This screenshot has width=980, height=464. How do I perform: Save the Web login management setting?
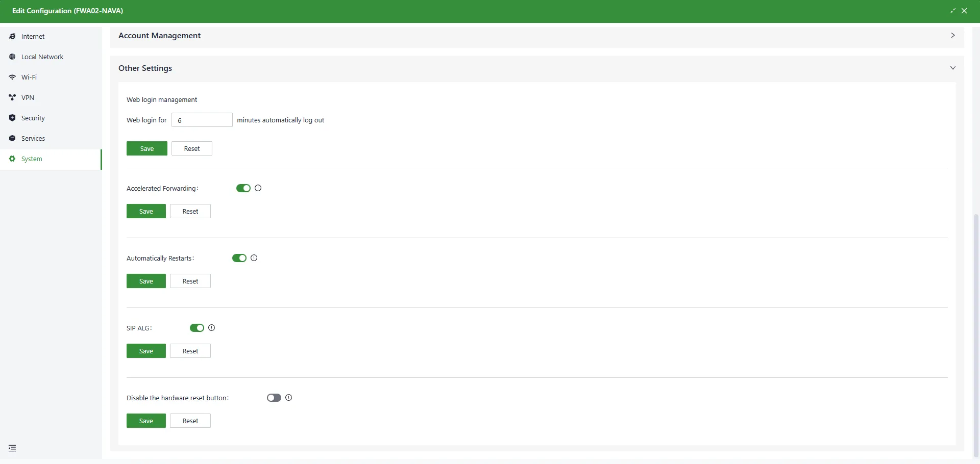147,148
